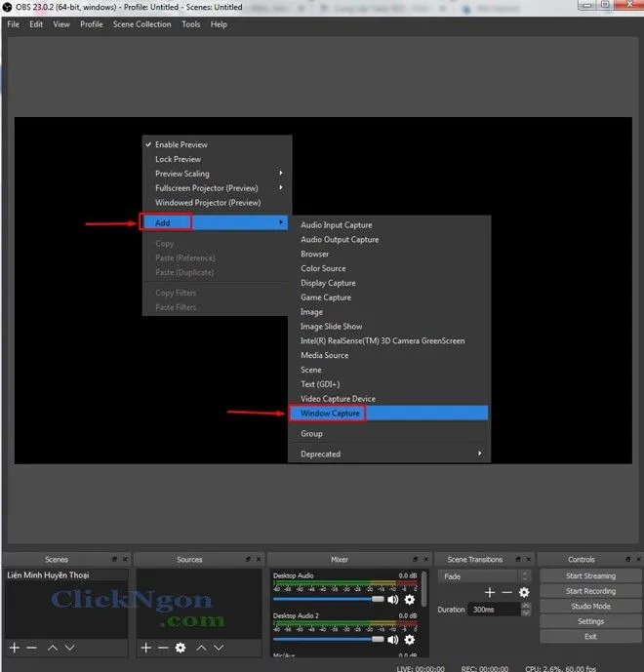Undock the Sources panel
The height and width of the screenshot is (672, 644).
pyautogui.click(x=248, y=559)
